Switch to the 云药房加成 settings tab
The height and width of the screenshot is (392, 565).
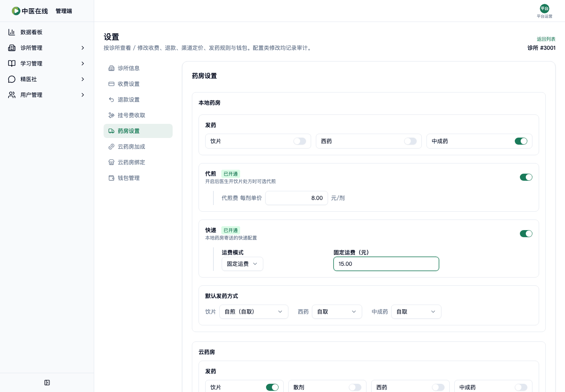click(x=138, y=147)
